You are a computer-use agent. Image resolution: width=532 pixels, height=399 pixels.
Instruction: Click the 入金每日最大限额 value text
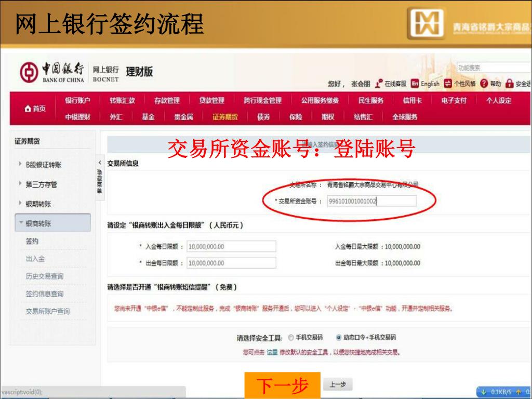[403, 247]
